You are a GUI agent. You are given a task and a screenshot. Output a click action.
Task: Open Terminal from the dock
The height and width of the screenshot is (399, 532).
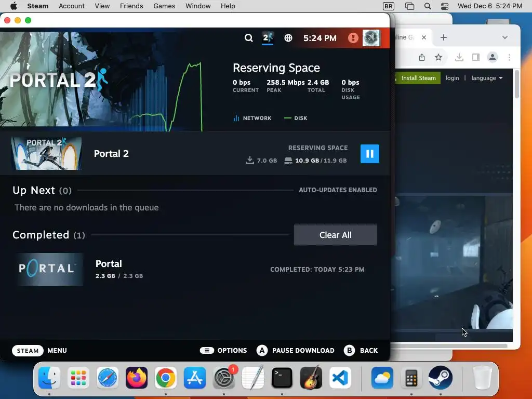(x=282, y=378)
